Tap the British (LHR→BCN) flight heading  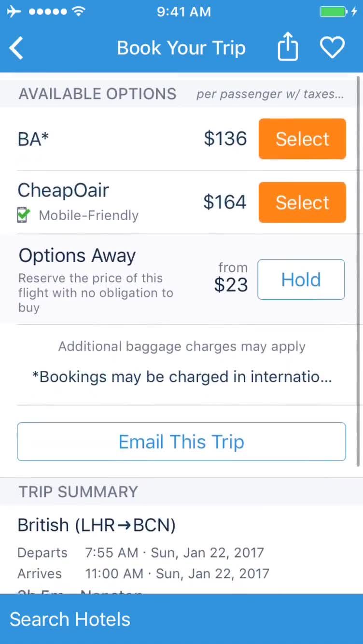(97, 525)
